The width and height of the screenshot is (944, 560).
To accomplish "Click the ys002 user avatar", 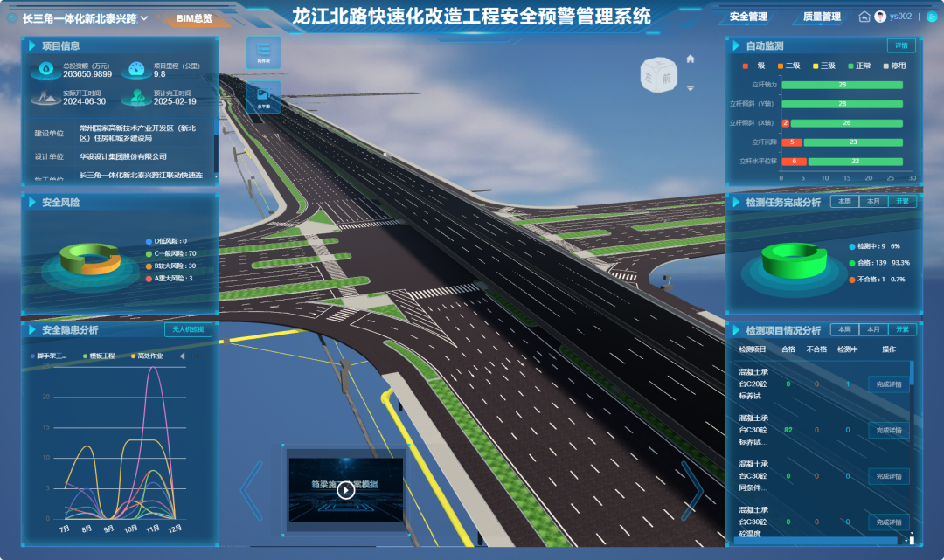I will [880, 17].
